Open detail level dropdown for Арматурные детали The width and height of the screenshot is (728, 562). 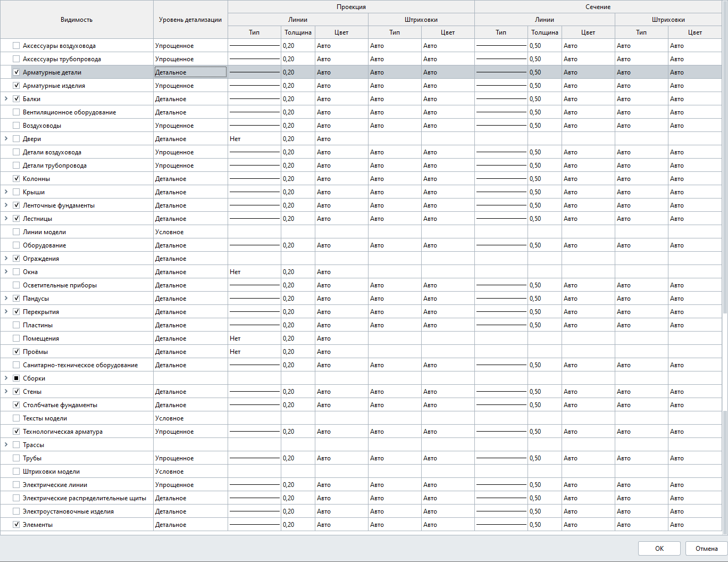(190, 72)
